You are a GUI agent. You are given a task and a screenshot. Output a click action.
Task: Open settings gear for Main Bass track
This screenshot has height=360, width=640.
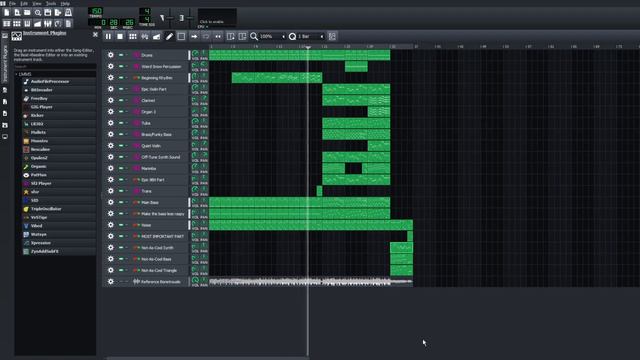tap(111, 202)
